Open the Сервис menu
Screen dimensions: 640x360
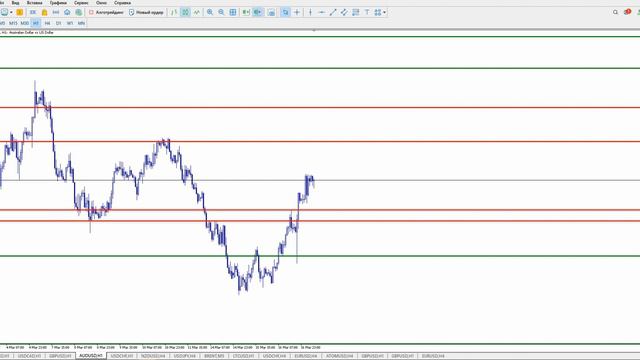tap(81, 3)
